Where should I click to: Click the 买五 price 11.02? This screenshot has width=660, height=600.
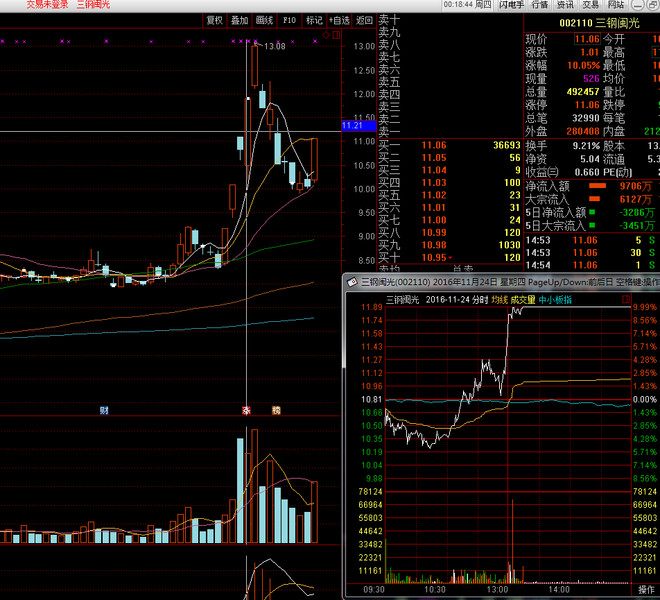tap(434, 195)
